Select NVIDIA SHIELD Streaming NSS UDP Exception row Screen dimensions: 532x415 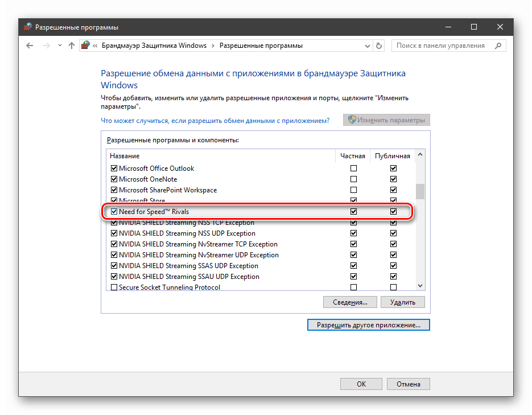pos(261,233)
